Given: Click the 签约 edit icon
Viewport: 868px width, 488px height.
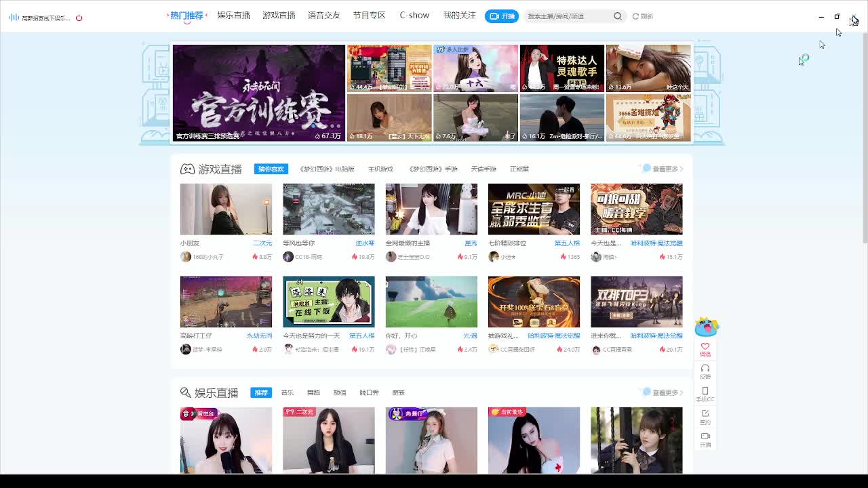Looking at the screenshot, I should 705,413.
